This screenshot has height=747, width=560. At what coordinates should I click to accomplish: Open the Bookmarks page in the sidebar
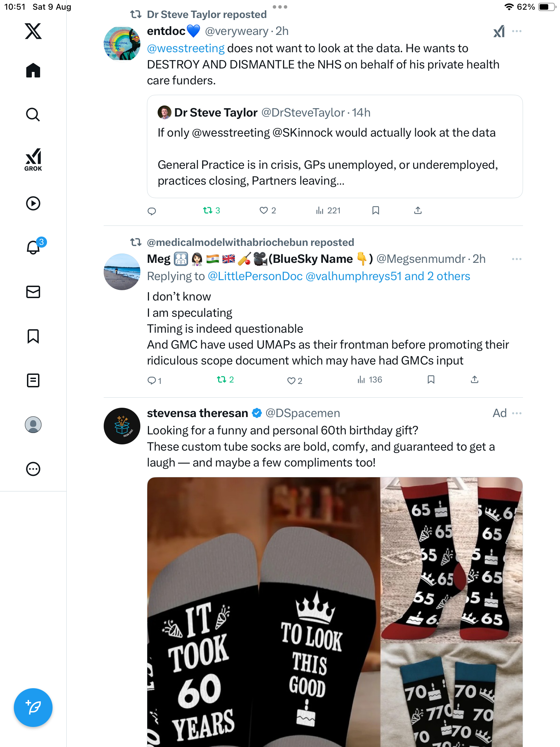(33, 336)
